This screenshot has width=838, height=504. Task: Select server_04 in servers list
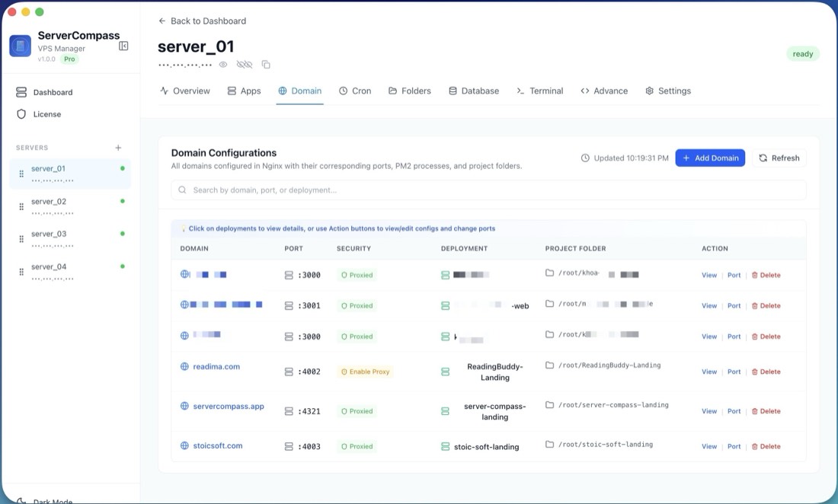pos(70,272)
